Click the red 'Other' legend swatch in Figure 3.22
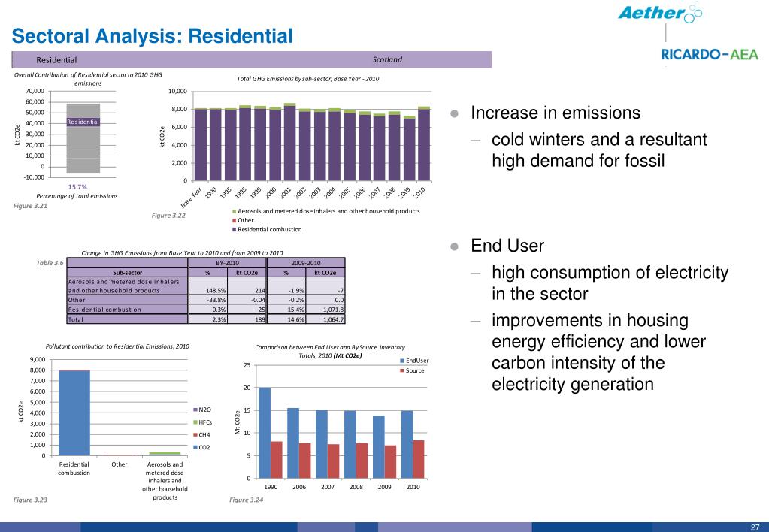 coord(235,221)
